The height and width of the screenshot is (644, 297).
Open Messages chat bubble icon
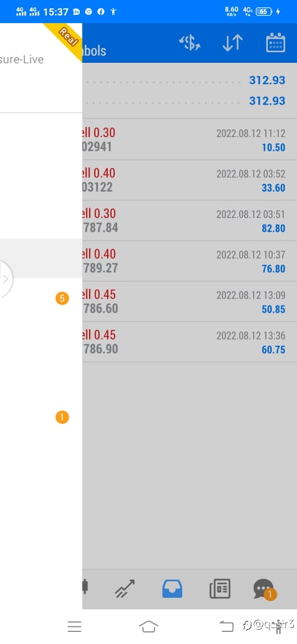[x=265, y=590]
